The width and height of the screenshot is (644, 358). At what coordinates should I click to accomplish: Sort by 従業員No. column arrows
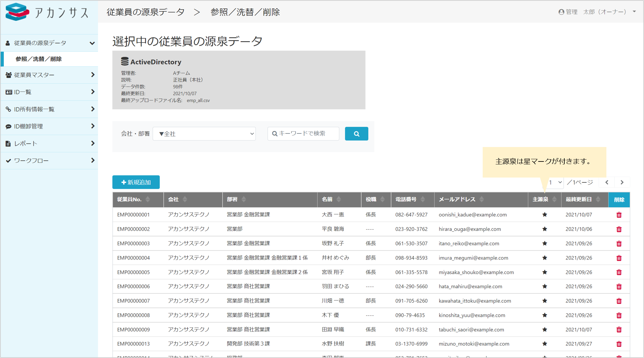pos(148,199)
